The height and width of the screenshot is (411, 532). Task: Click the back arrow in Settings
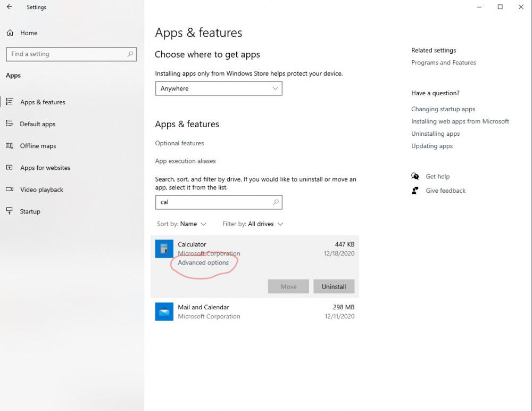pyautogui.click(x=10, y=7)
